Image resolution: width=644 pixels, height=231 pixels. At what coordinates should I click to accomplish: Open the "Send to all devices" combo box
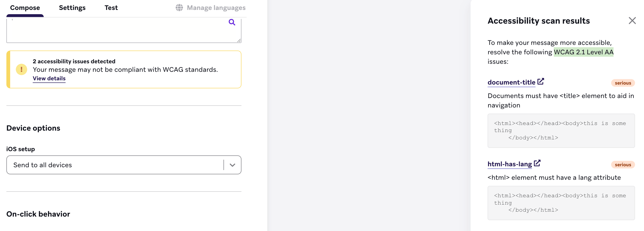pyautogui.click(x=115, y=165)
